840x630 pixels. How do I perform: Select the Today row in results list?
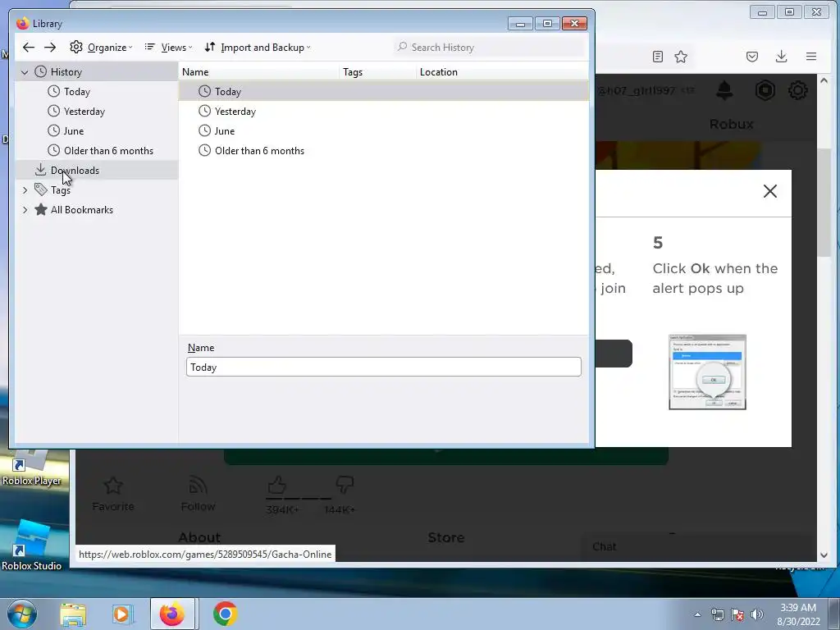(x=384, y=92)
